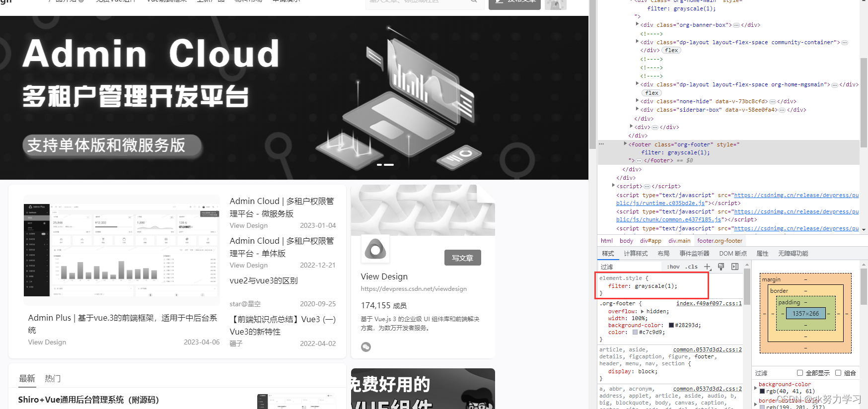The width and height of the screenshot is (868, 409).
Task: Switch to 属性 tab
Action: [762, 253]
